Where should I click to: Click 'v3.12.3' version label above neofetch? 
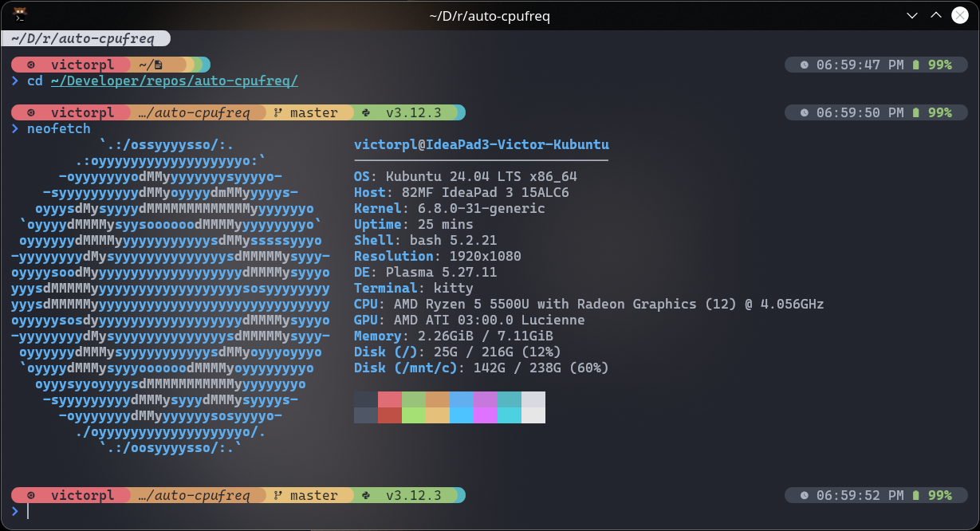click(414, 112)
